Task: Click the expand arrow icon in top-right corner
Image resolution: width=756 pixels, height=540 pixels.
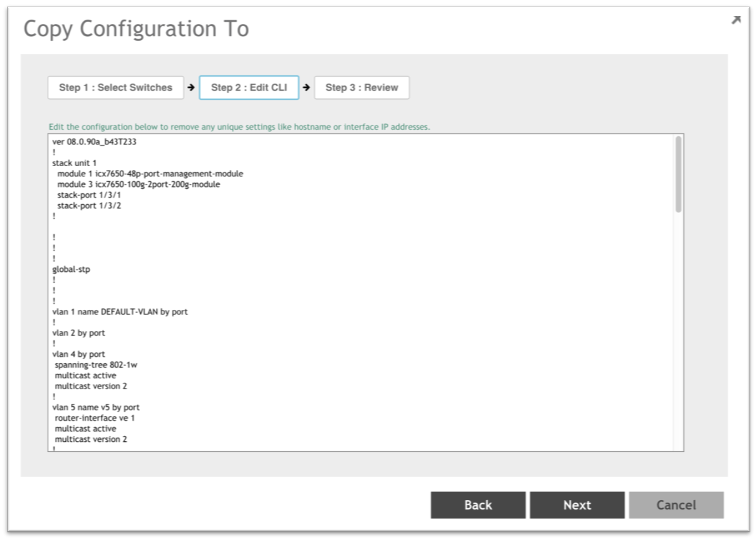Action: [x=736, y=20]
